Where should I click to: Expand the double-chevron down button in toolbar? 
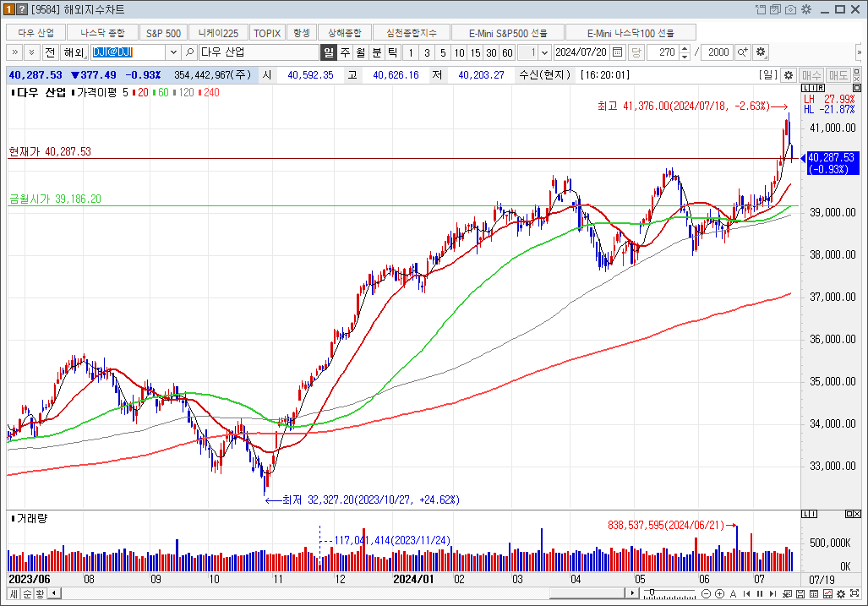pyautogui.click(x=31, y=52)
